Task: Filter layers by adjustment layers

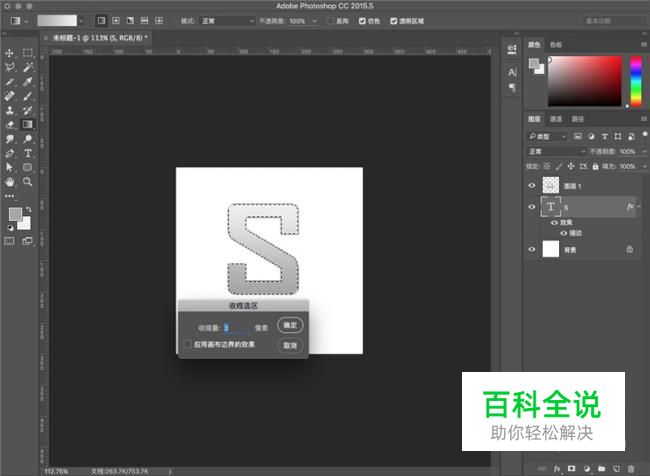Action: pyautogui.click(x=591, y=136)
